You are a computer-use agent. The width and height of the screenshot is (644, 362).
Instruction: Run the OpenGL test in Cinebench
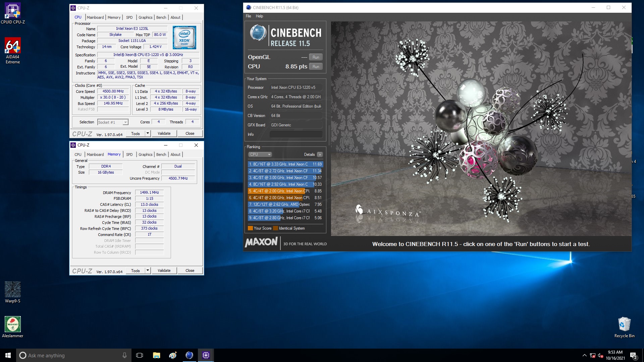tap(316, 57)
